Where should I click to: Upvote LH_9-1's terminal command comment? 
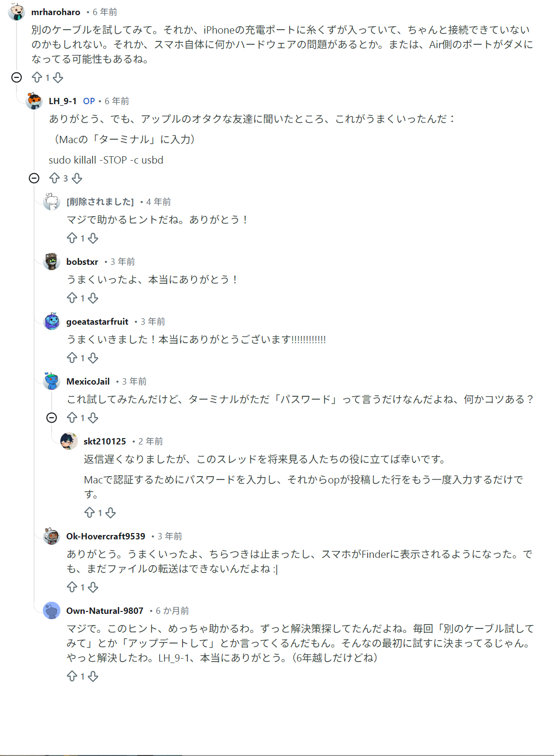coord(55,178)
